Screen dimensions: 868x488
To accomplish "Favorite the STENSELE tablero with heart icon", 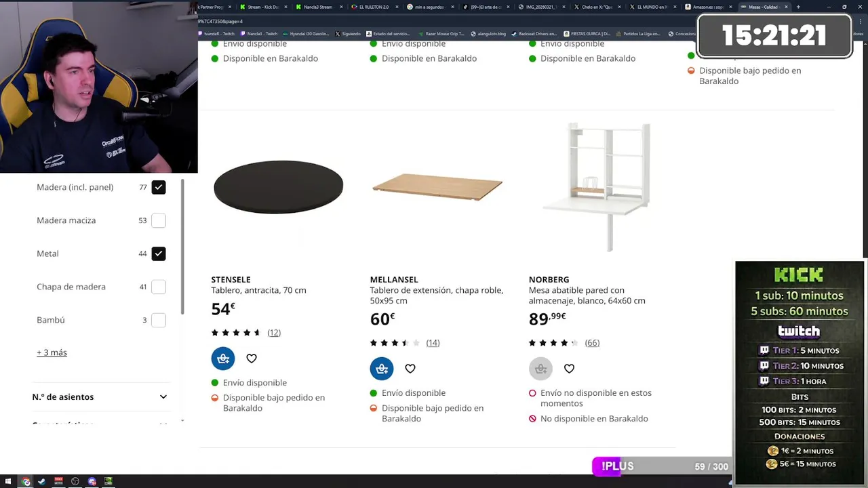I will point(252,359).
